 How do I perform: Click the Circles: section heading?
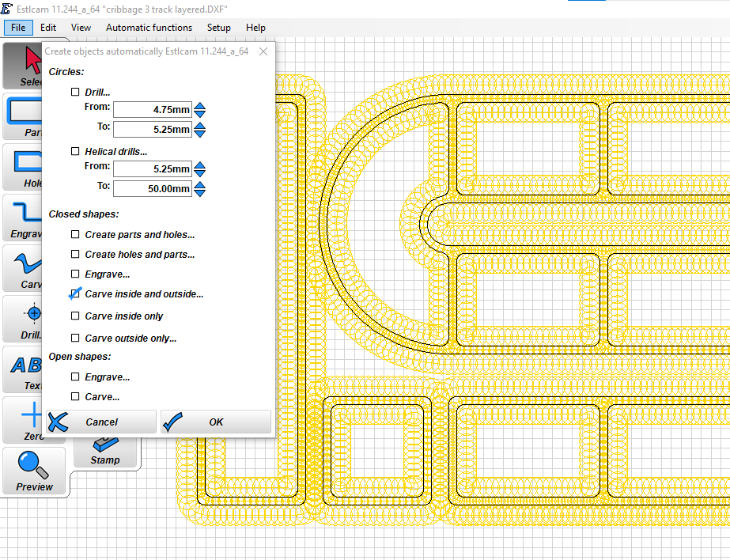(x=66, y=72)
